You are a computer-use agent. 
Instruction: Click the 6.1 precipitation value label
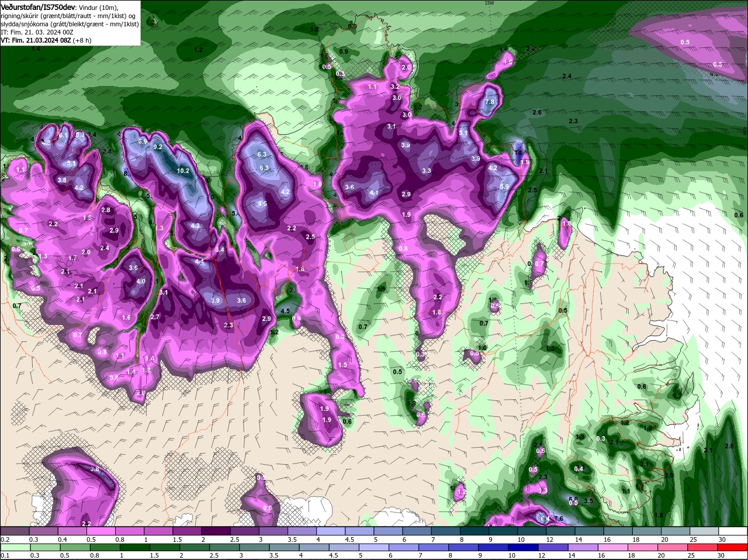pyautogui.click(x=64, y=135)
